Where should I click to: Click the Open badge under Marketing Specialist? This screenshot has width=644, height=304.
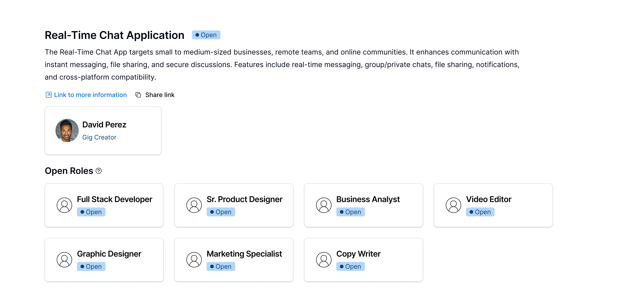(221, 266)
